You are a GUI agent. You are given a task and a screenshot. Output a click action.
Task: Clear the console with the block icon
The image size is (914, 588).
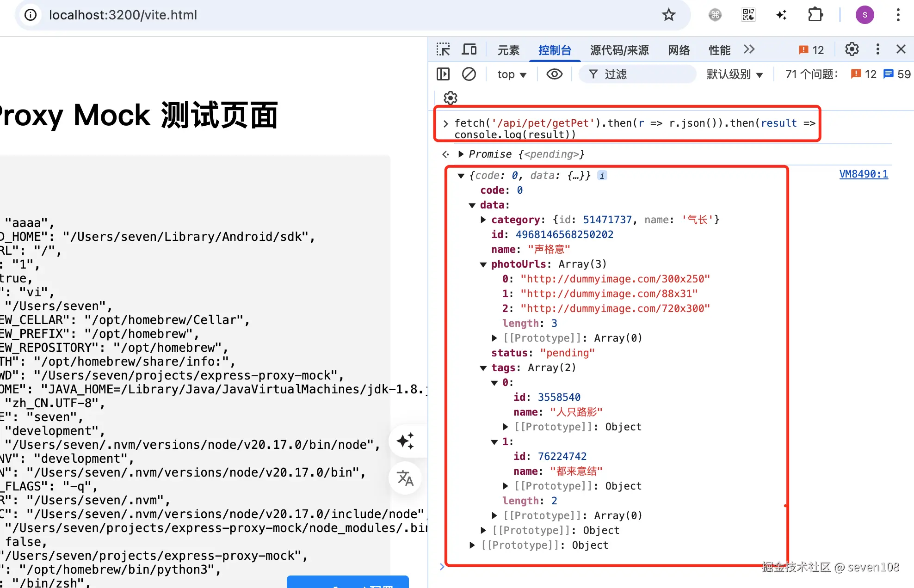coord(469,74)
